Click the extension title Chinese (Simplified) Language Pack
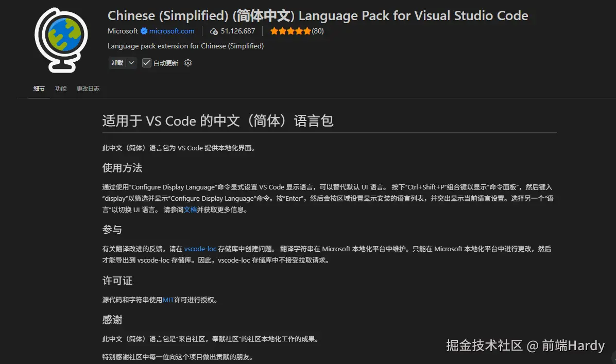 [318, 16]
